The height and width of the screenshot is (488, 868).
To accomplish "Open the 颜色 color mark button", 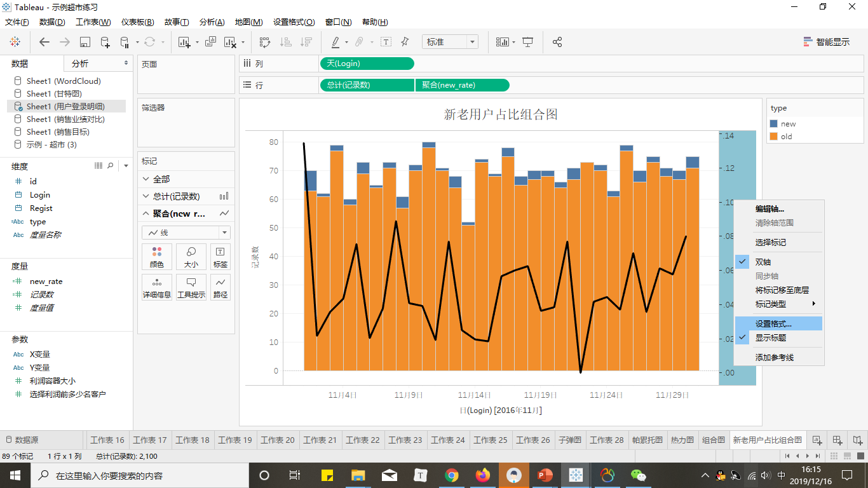I will [157, 257].
